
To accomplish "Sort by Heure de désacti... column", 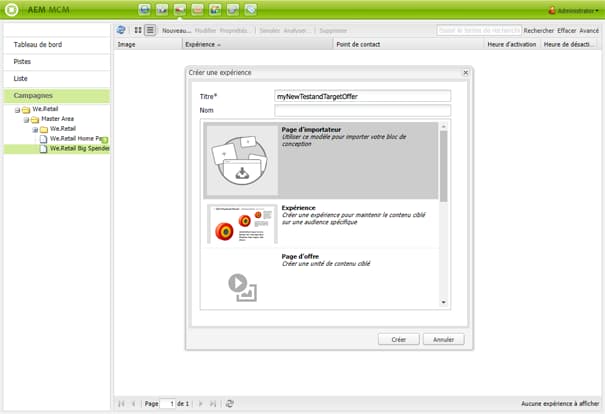I will point(570,44).
